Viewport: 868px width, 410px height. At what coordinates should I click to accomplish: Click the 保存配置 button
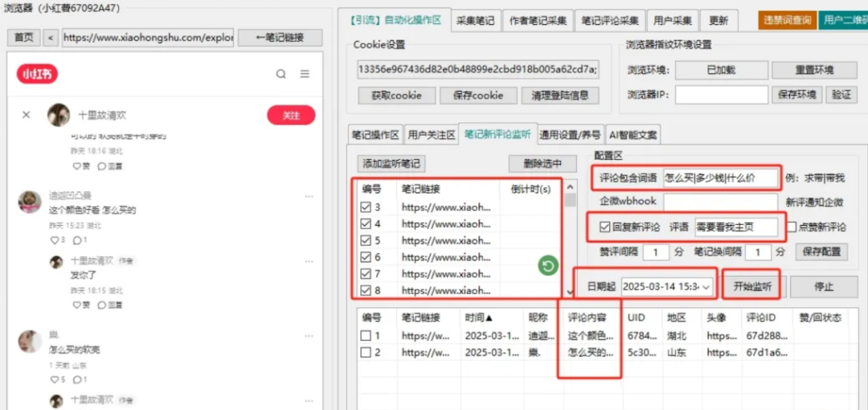(821, 252)
